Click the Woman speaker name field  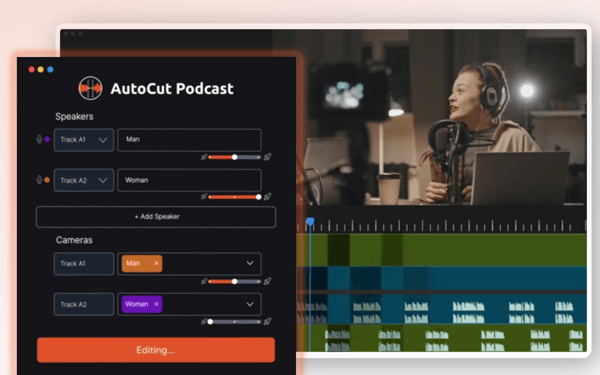189,180
